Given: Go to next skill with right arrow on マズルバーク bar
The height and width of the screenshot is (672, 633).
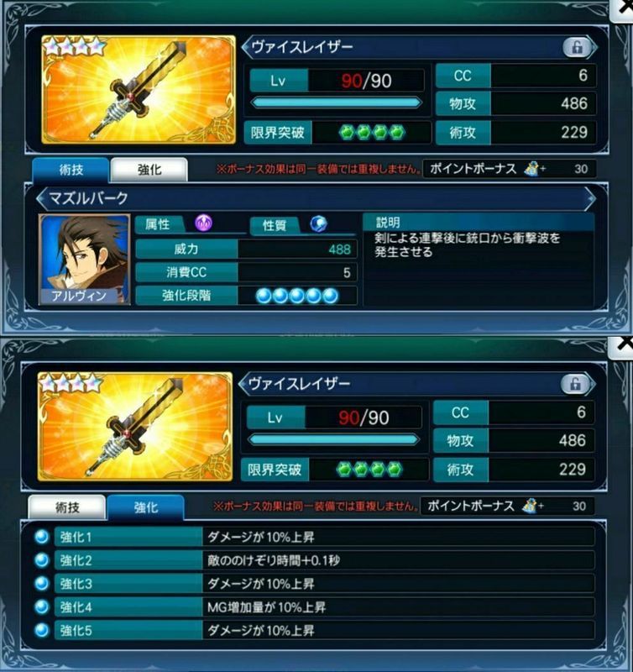Looking at the screenshot, I should pos(590,198).
